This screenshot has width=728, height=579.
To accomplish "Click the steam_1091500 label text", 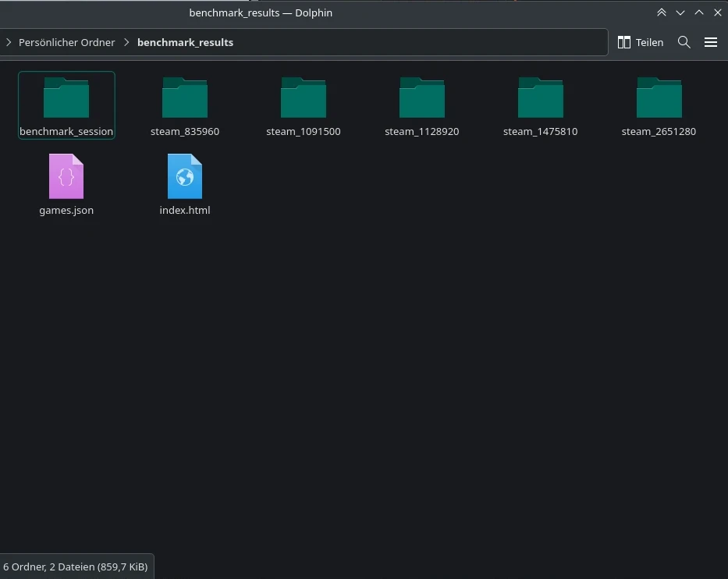I will tap(304, 131).
